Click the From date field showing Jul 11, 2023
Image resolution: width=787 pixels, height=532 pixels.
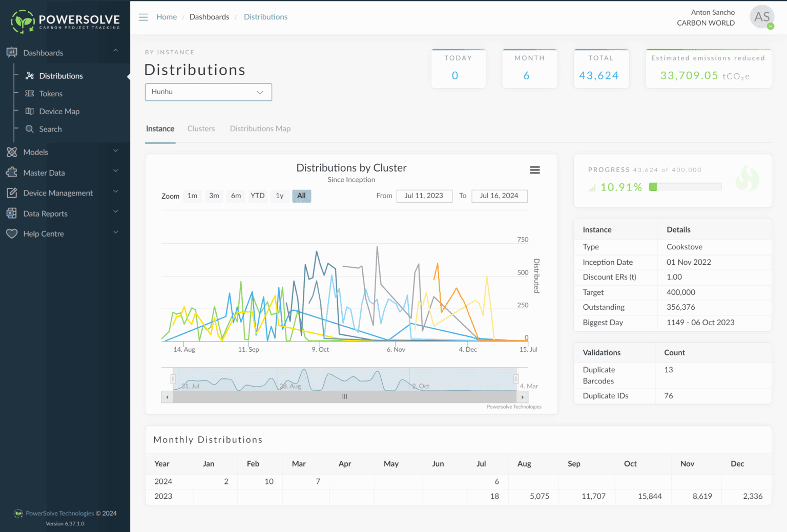click(x=424, y=196)
